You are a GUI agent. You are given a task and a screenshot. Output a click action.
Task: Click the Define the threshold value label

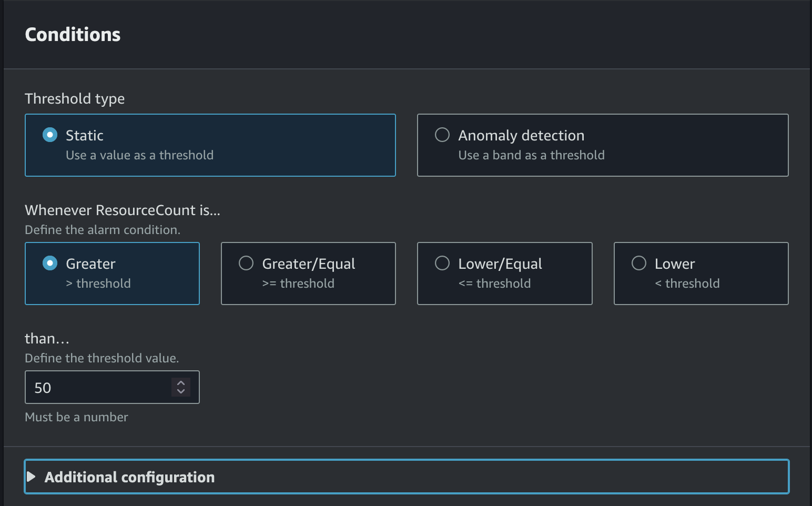102,358
